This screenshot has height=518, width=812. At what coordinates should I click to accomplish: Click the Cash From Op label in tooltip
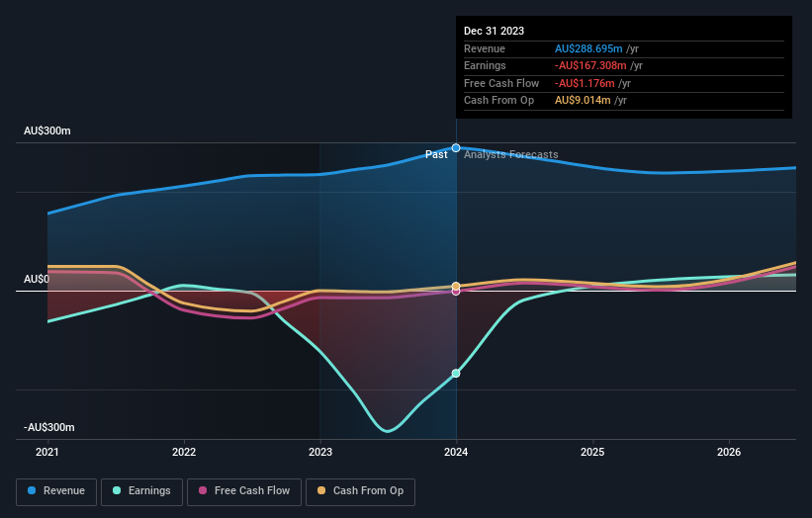pos(498,101)
